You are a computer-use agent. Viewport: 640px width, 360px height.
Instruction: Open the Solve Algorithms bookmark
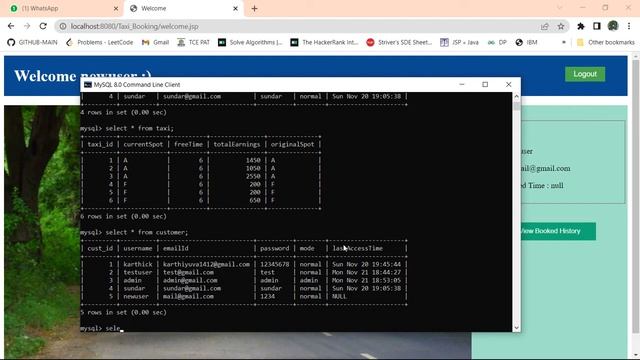point(250,42)
